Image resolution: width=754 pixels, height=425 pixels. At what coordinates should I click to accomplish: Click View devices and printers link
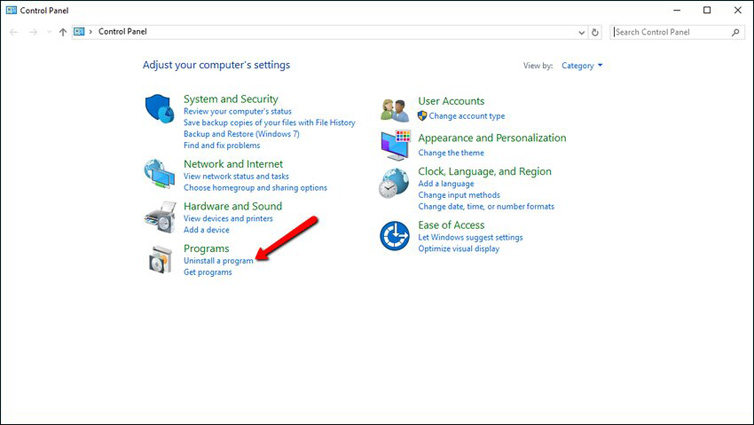(228, 218)
